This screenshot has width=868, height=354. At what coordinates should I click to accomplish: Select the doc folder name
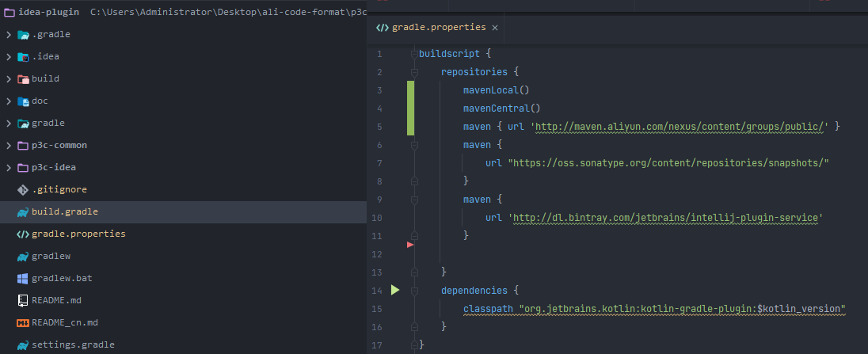pos(40,101)
